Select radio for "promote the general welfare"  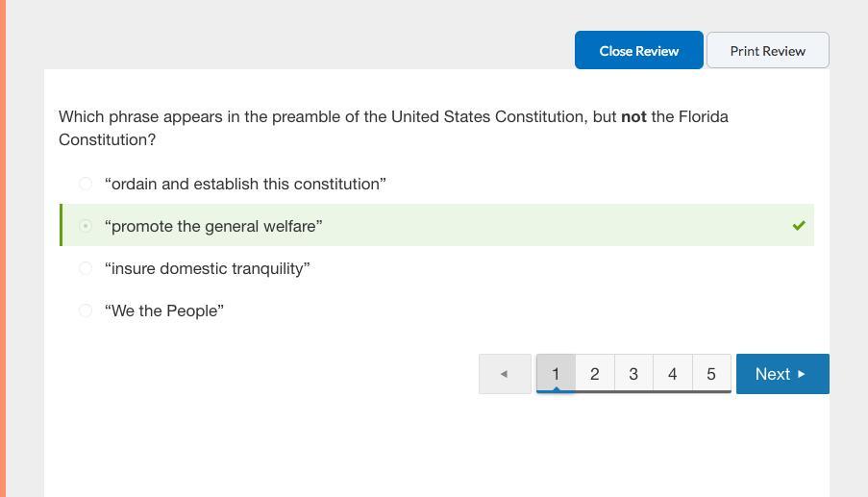(x=86, y=226)
